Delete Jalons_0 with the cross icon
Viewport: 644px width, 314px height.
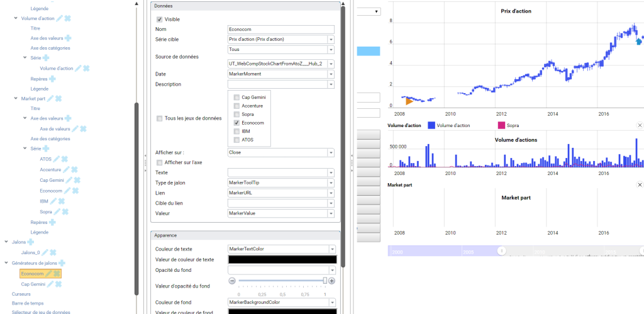53,252
